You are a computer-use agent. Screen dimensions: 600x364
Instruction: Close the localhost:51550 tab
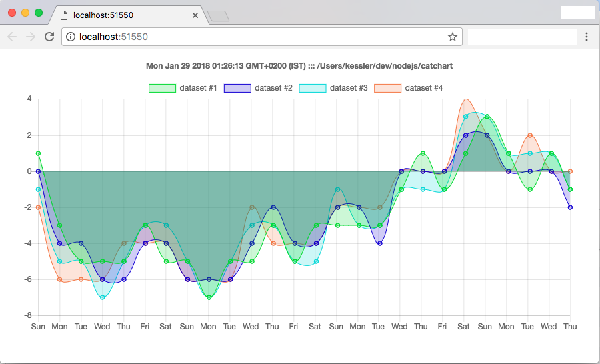point(195,15)
